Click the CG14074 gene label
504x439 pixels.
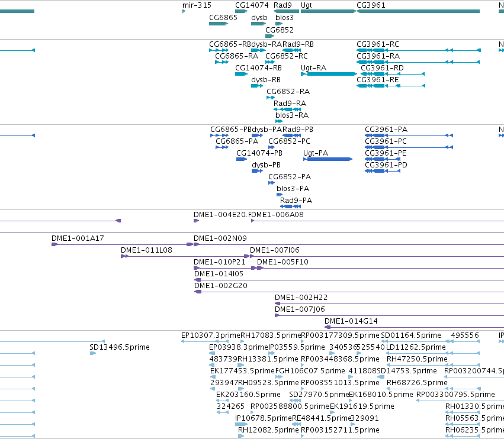[252, 5]
